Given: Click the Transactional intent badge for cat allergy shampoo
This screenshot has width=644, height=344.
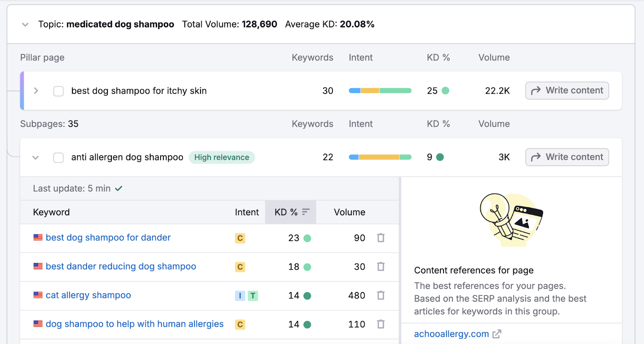Looking at the screenshot, I should point(253,296).
